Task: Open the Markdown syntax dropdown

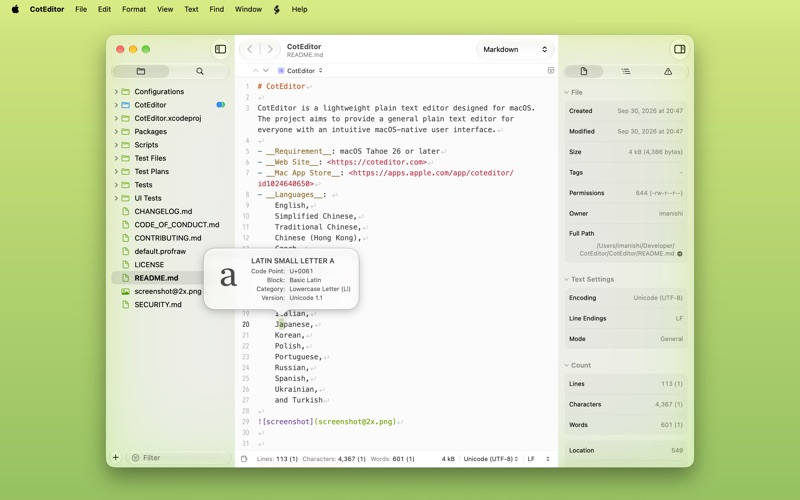Action: tap(515, 49)
